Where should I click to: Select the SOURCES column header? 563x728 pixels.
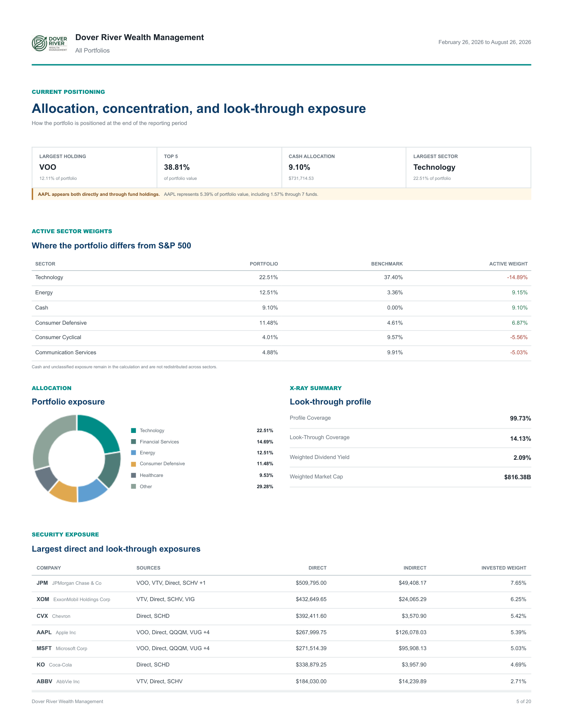(148, 568)
